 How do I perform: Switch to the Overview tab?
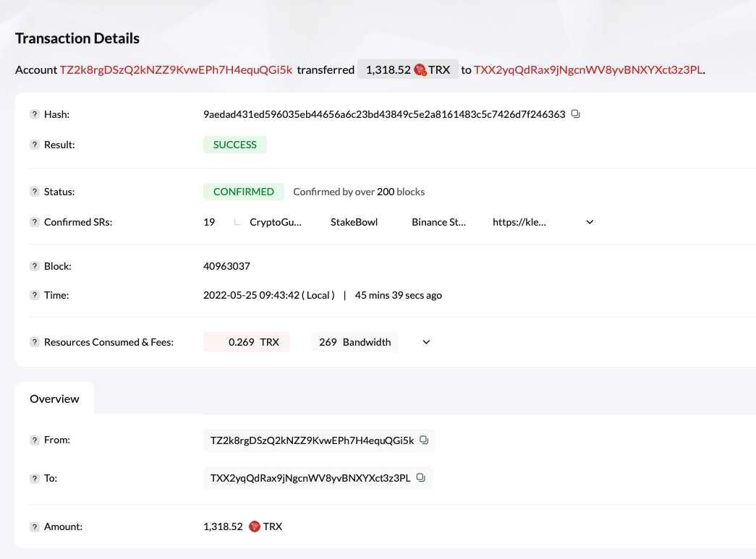pyautogui.click(x=54, y=398)
